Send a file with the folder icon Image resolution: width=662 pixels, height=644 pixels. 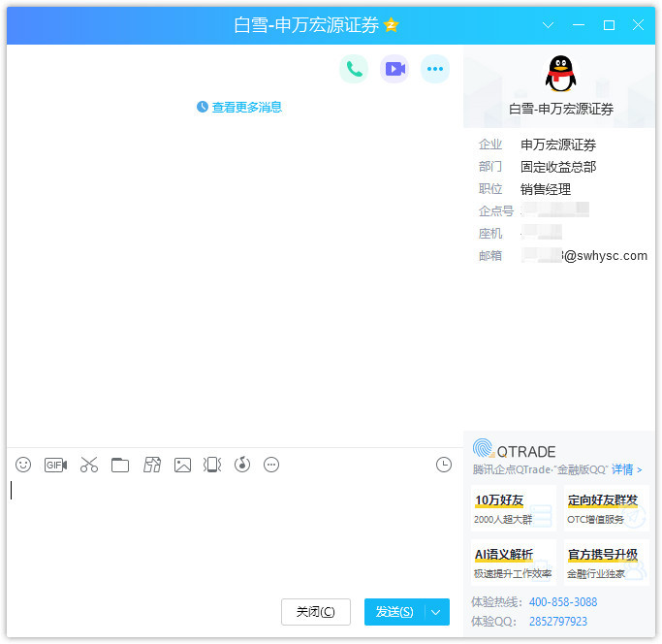pos(120,465)
